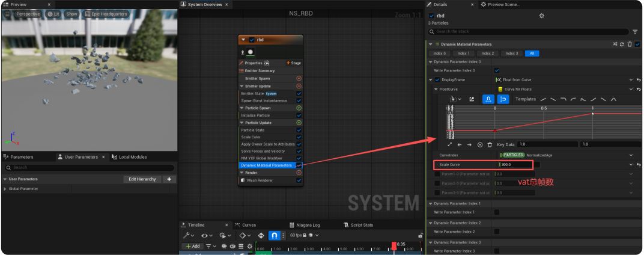644x255 pixels.
Task: Add a module to Particle Update
Action: click(299, 123)
